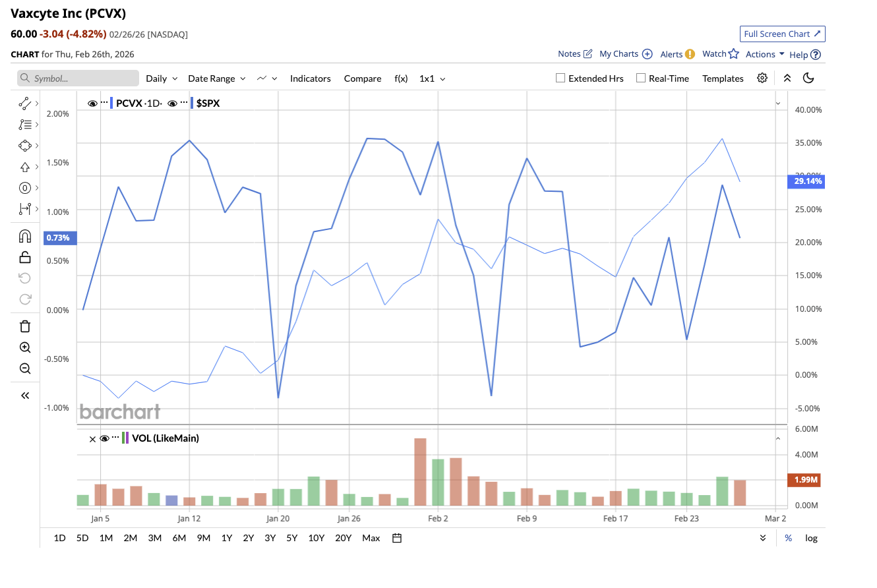Open the Date Range dropdown
Image resolution: width=877 pixels, height=588 pixels.
[x=217, y=78]
